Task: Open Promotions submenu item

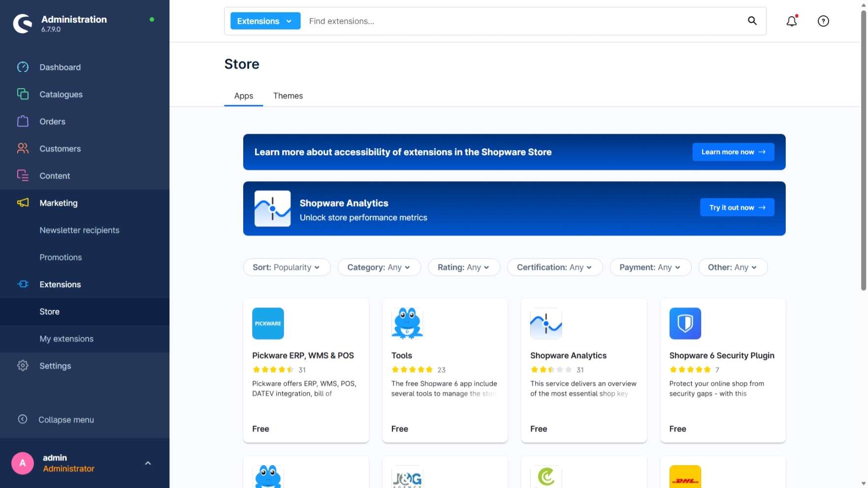Action: pos(61,257)
